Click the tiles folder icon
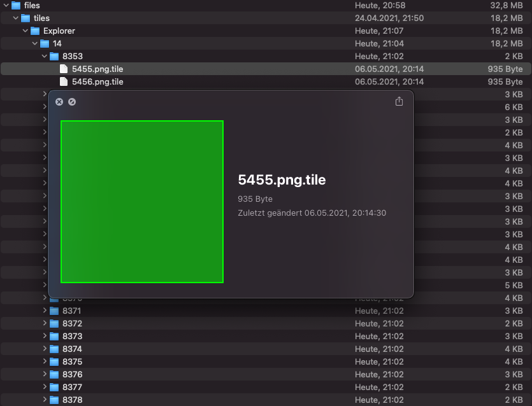532x406 pixels. (x=25, y=18)
